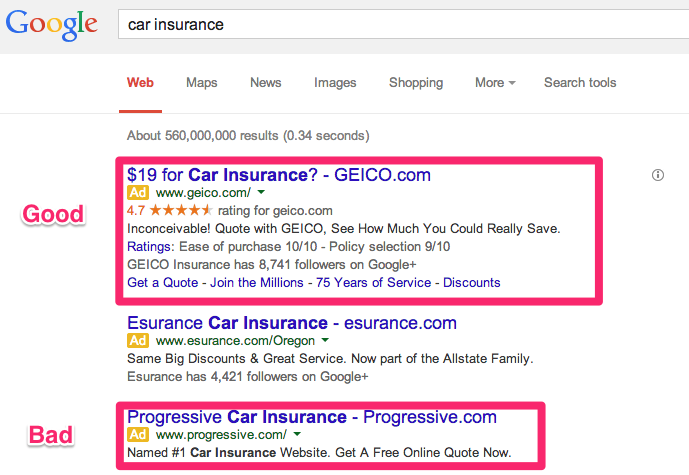Open the 75 Years of Service sitelink
The image size is (689, 475).
pos(374,283)
